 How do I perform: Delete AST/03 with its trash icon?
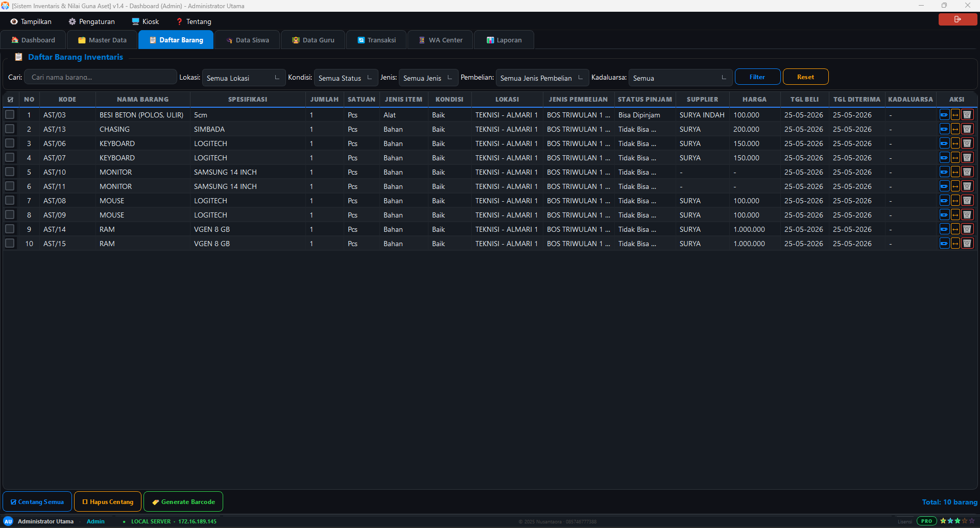[967, 115]
